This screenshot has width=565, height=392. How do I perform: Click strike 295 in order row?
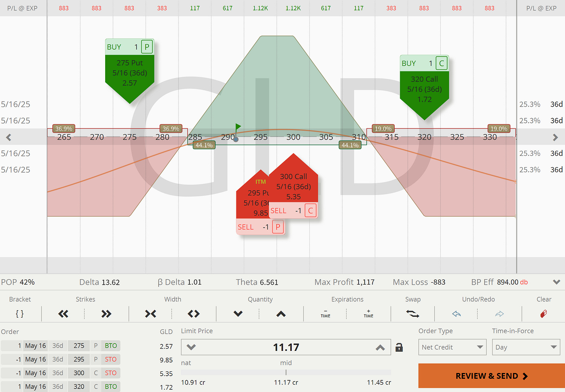(x=79, y=359)
